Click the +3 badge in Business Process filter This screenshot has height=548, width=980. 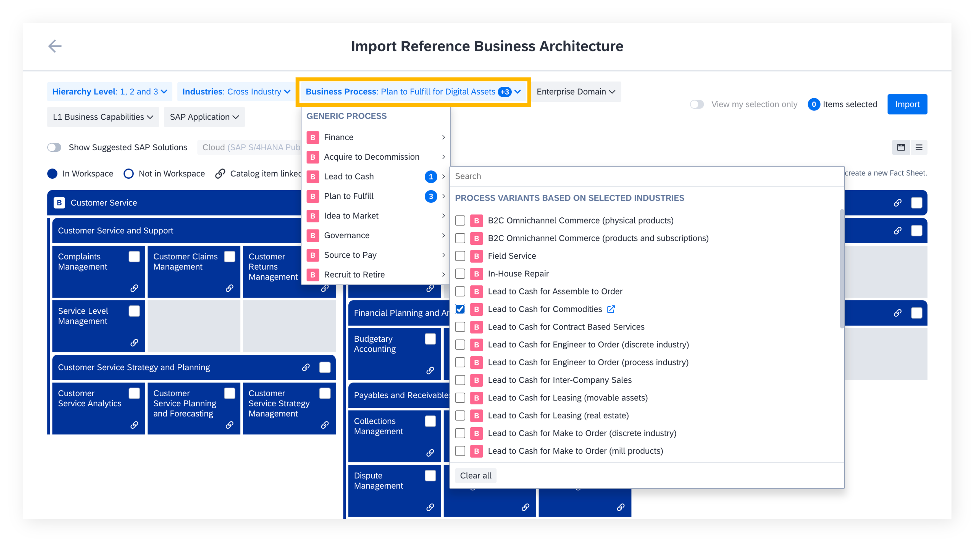coord(505,92)
